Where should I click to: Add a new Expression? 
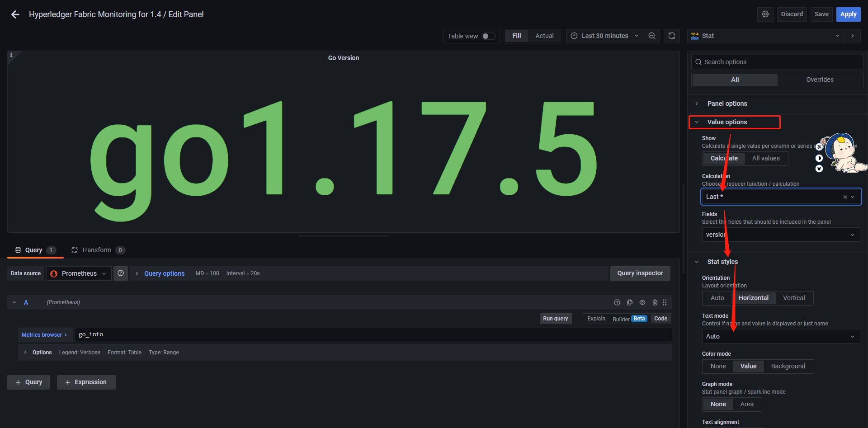click(86, 382)
